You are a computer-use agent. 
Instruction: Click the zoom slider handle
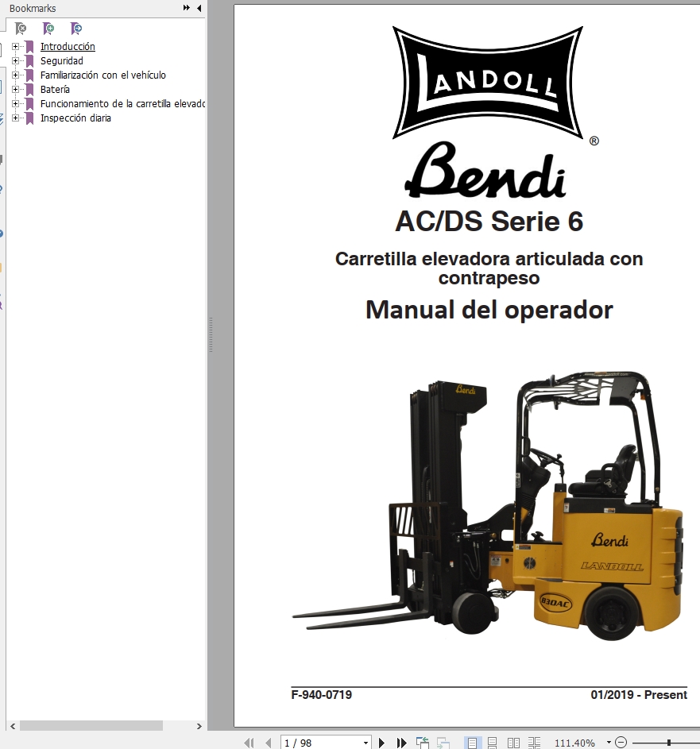click(x=669, y=743)
